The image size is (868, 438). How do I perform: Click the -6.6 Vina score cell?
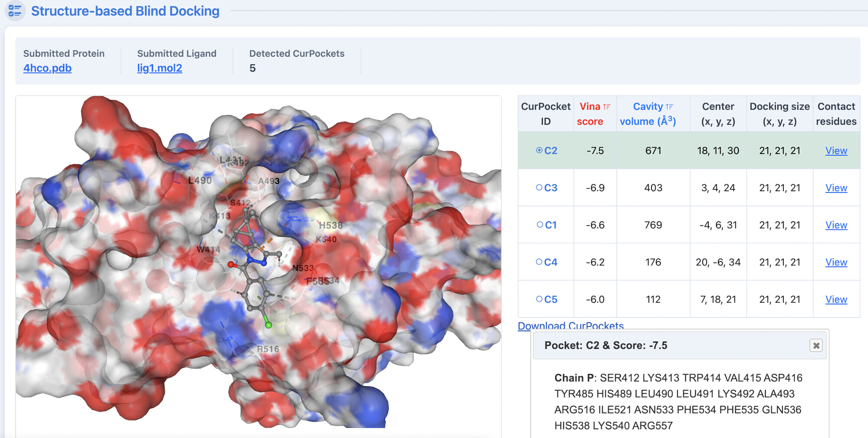pos(595,225)
